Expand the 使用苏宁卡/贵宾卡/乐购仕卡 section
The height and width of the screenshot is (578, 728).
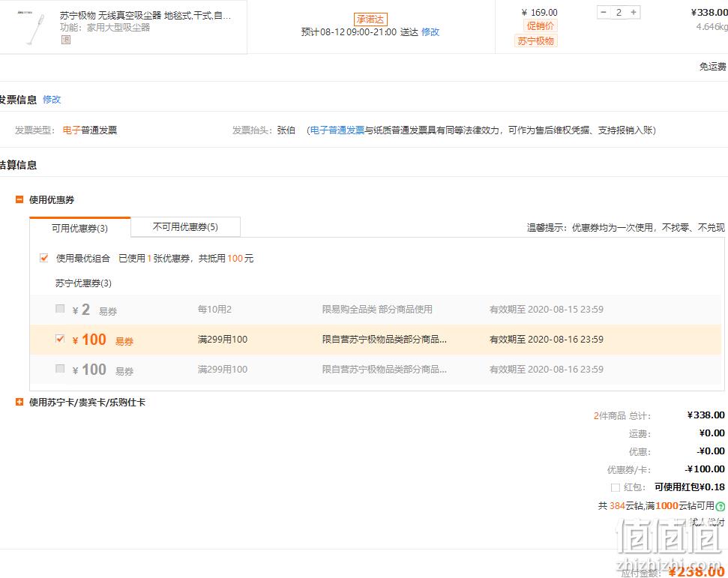pos(19,402)
